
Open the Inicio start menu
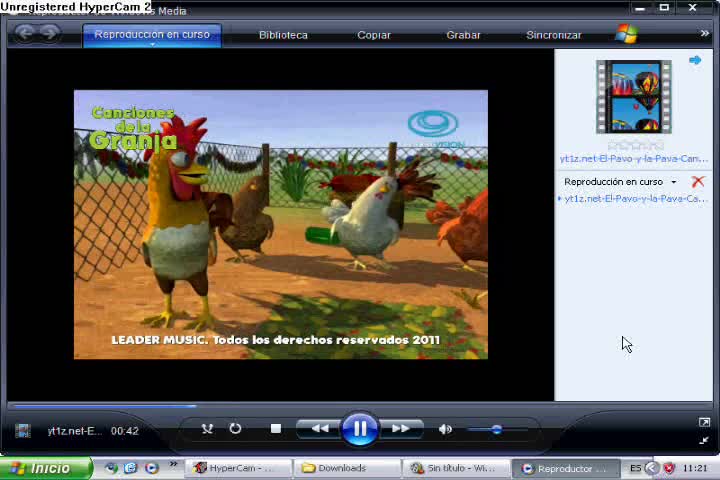click(x=46, y=469)
